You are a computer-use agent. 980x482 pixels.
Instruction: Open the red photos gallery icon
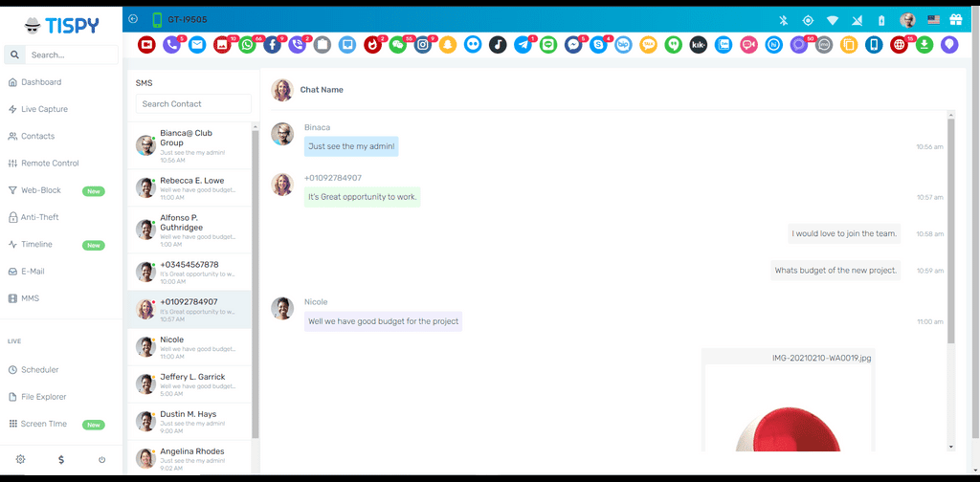(x=222, y=44)
